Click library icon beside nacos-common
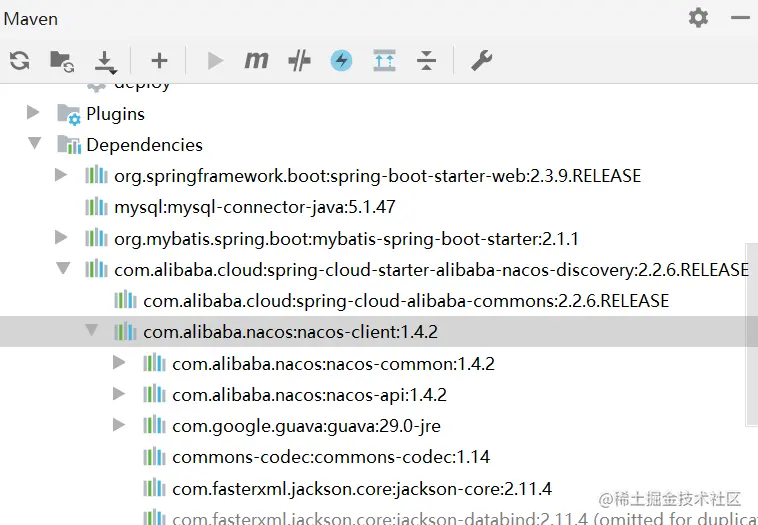This screenshot has width=758, height=525. [x=154, y=363]
